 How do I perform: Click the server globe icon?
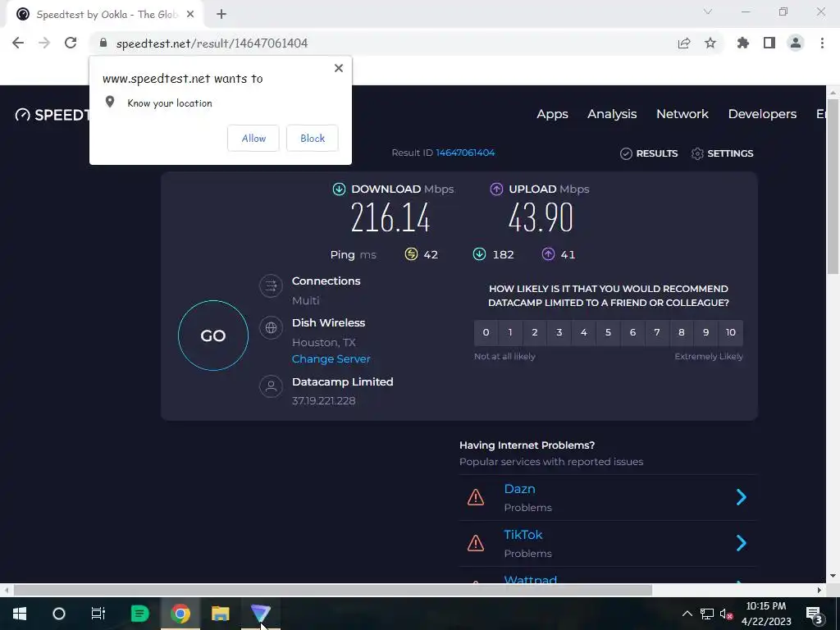271,327
